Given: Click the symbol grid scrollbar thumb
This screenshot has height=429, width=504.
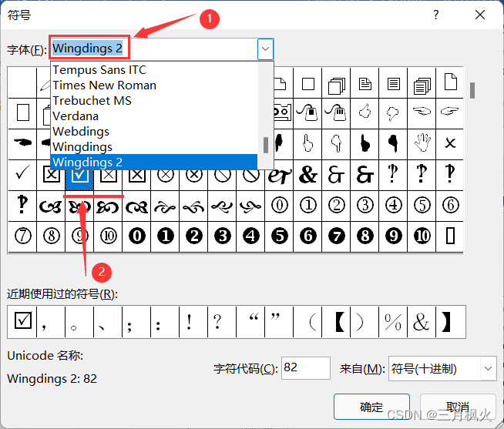Looking at the screenshot, I should [472, 90].
